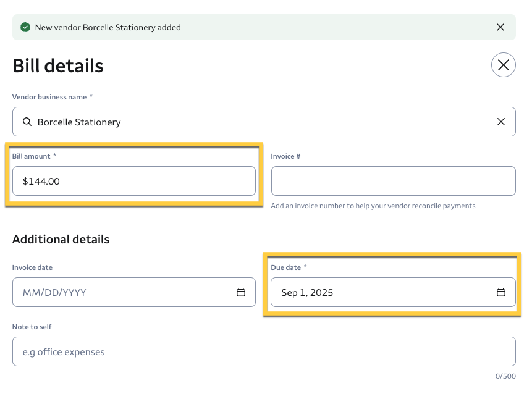Edit the Sep 1, 2025 due date
This screenshot has height=399, width=532.
coord(371,292)
